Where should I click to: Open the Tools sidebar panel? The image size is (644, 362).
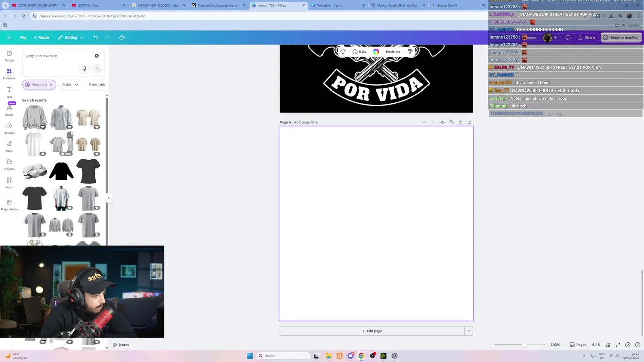[9, 146]
